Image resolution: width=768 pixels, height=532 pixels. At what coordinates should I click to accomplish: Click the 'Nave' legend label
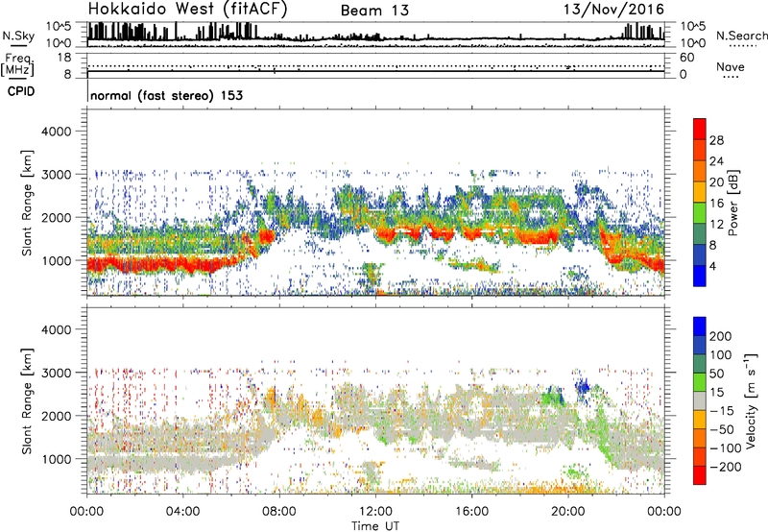pyautogui.click(x=730, y=66)
